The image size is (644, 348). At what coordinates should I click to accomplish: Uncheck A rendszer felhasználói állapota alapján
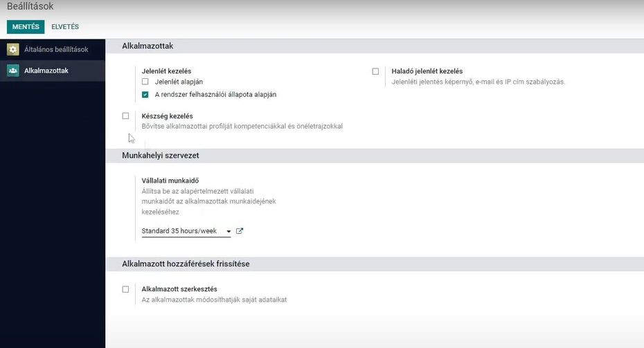point(145,94)
